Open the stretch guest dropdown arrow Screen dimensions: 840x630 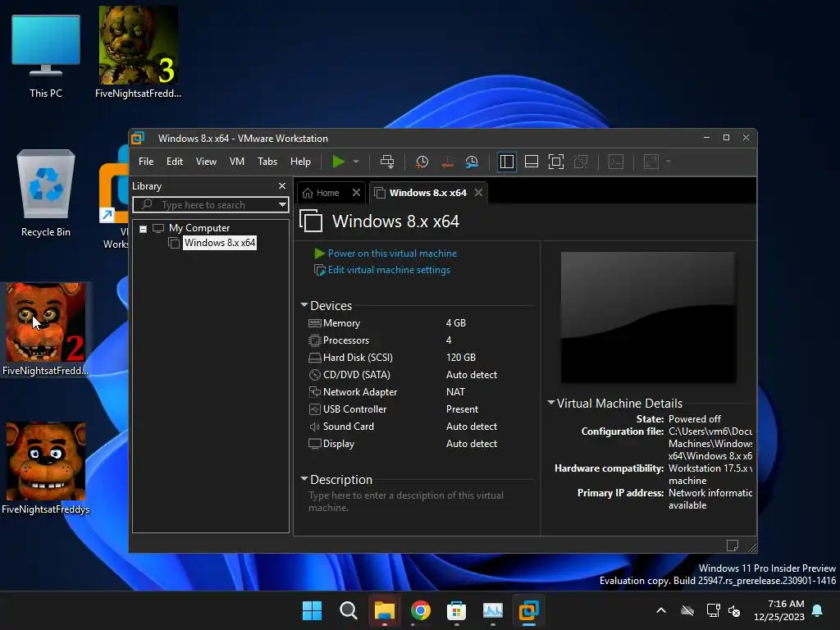pyautogui.click(x=668, y=162)
